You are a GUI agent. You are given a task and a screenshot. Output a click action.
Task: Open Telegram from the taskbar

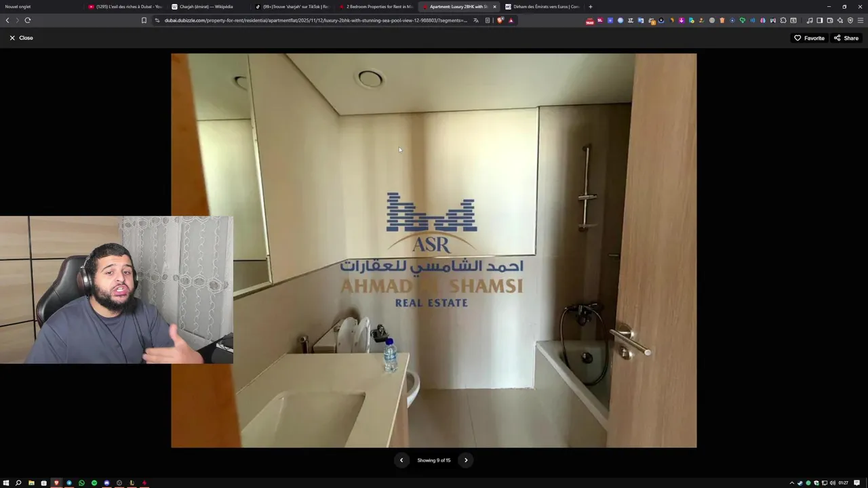coord(69,483)
